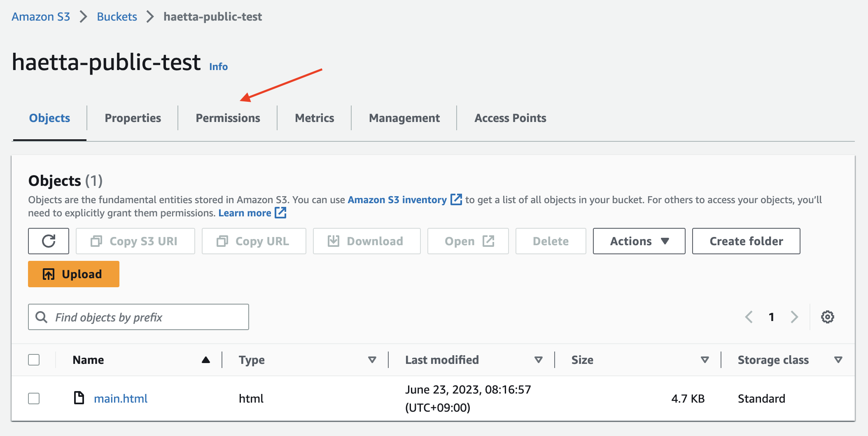Focus the Find objects by prefix field
Image resolution: width=868 pixels, height=436 pixels.
(138, 317)
